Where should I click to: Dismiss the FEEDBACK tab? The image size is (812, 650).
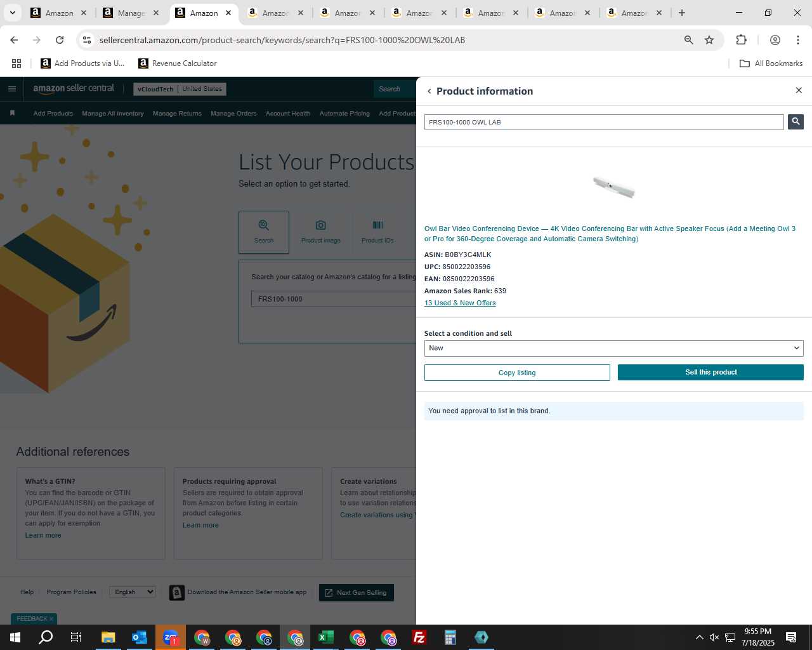(x=51, y=619)
